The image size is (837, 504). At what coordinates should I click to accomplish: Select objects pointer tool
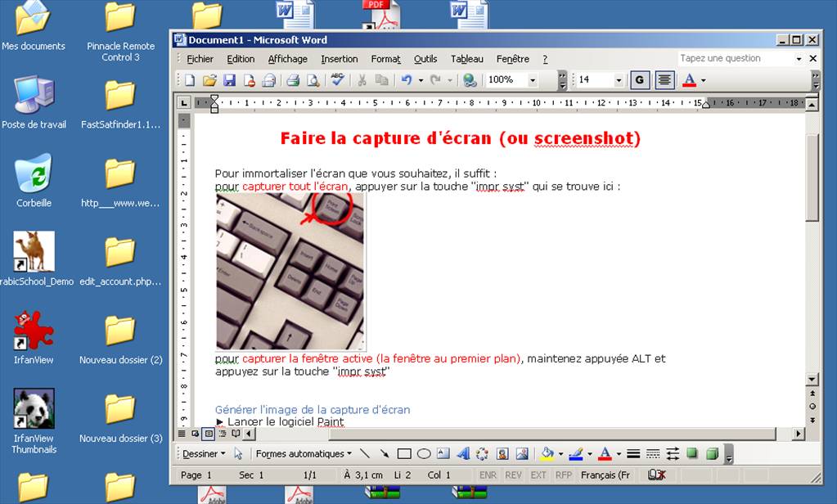pos(238,454)
